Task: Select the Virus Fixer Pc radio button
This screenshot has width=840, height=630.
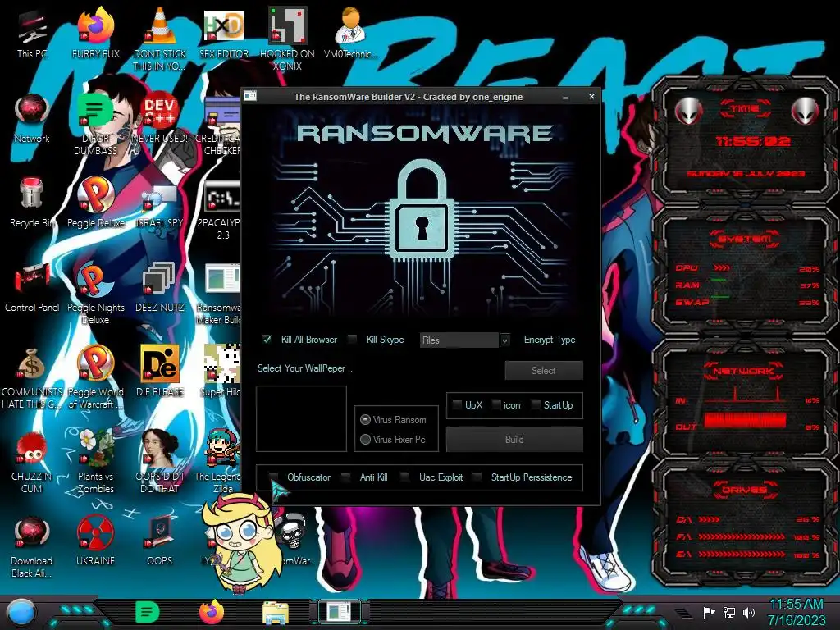Action: pos(365,440)
